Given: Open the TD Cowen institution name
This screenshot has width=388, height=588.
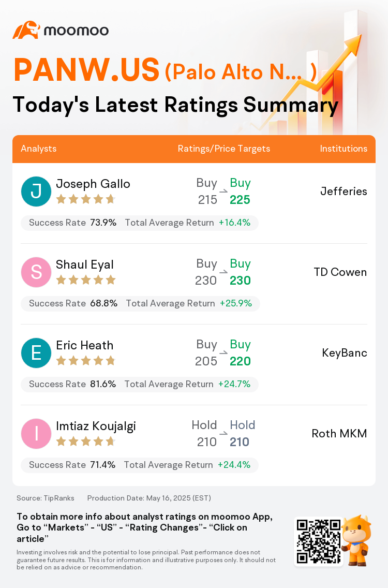Looking at the screenshot, I should coord(340,272).
